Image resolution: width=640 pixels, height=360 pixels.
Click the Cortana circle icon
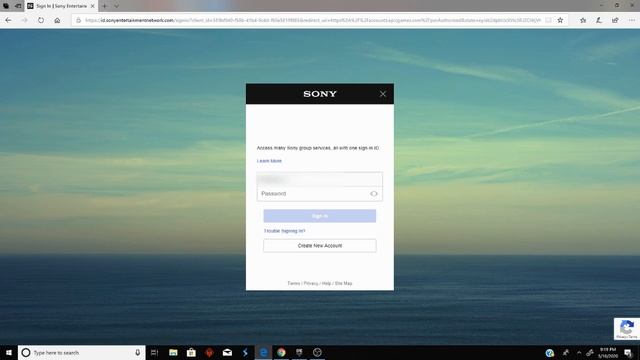click(26, 353)
